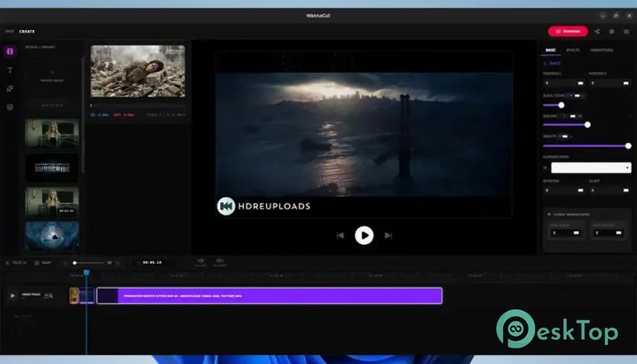This screenshot has width=637, height=364.
Task: Skip to previous frame in preview
Action: coord(340,235)
